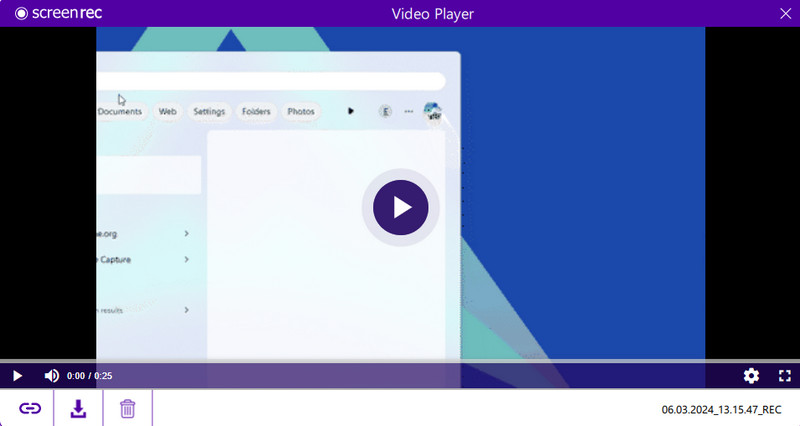Viewport: 800px width, 426px height.
Task: Download the recording using the download icon
Action: 78,409
